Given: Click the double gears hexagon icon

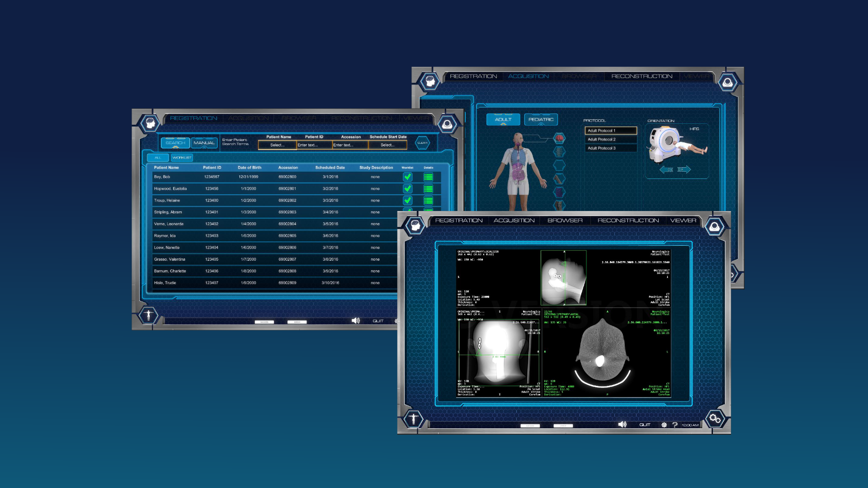Looking at the screenshot, I should (715, 418).
